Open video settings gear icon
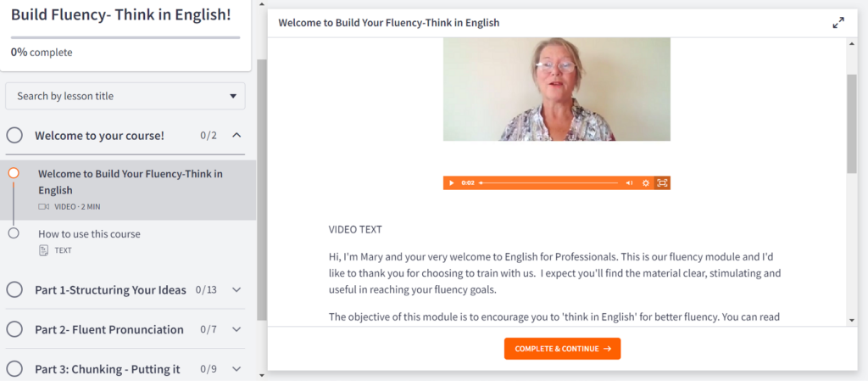The width and height of the screenshot is (868, 381). (x=645, y=182)
